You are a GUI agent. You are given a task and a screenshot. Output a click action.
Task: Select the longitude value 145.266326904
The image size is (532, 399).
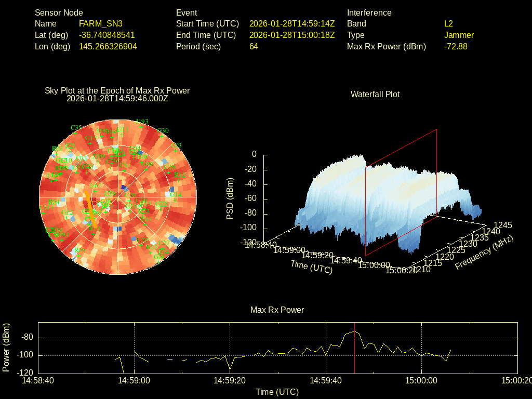(108, 46)
